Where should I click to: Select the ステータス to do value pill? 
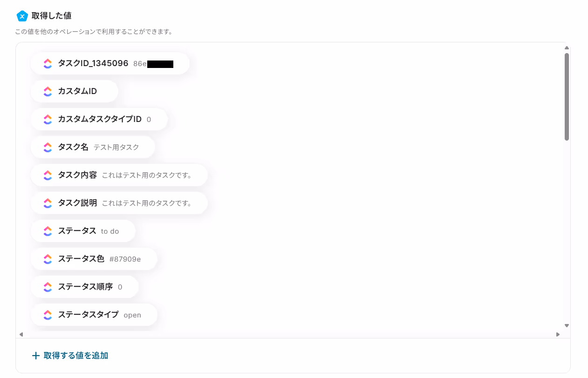click(83, 231)
